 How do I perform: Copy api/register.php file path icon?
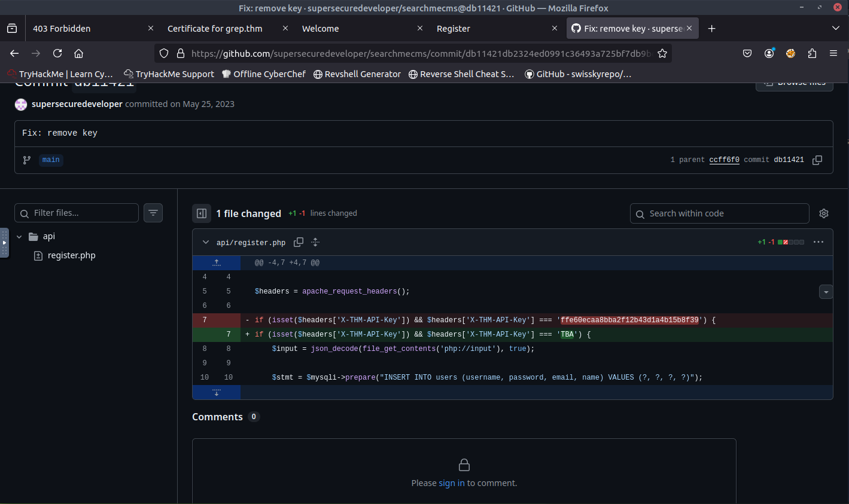pyautogui.click(x=299, y=242)
